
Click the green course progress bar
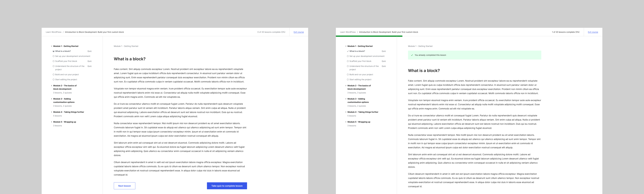point(369,36)
